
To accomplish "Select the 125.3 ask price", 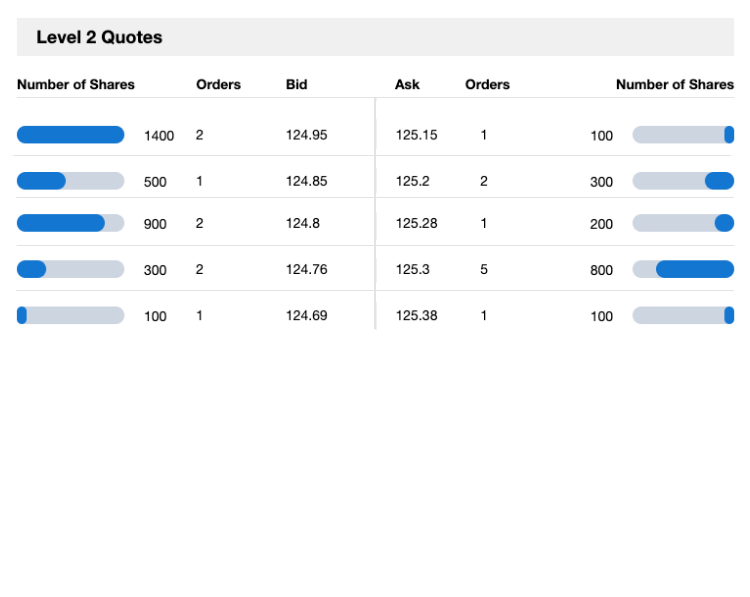I will (412, 269).
